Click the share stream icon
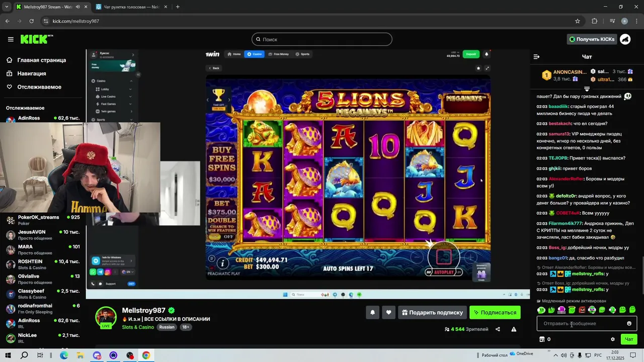Screen dimensions: 644x362 (498, 329)
